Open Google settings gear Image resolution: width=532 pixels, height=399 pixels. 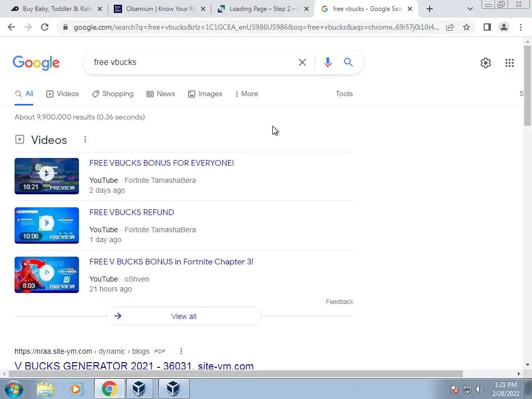(x=486, y=63)
